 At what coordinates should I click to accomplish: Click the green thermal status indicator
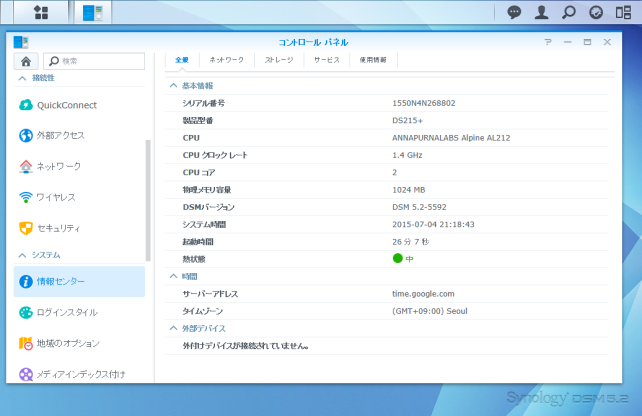[x=398, y=258]
